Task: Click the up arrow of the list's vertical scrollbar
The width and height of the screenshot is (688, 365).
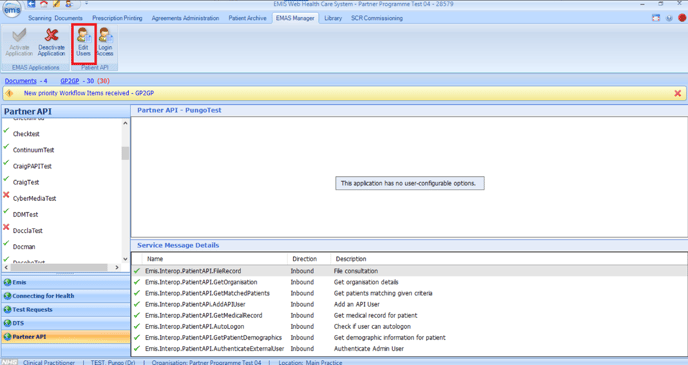Action: click(125, 123)
